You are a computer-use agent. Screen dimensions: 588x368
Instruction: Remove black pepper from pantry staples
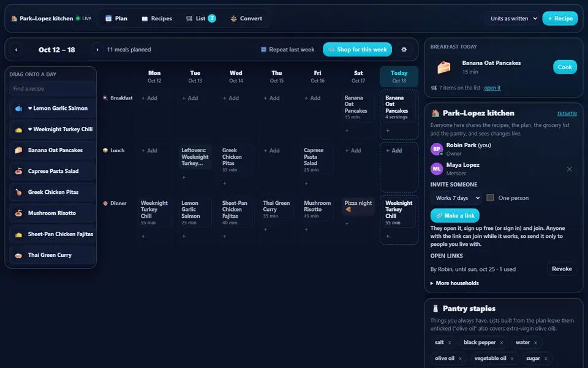(x=502, y=342)
